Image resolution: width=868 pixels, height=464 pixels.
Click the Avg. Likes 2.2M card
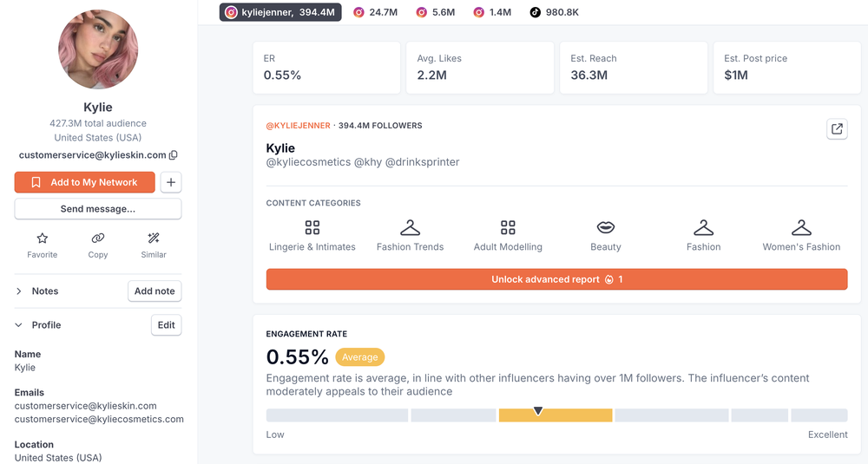480,68
